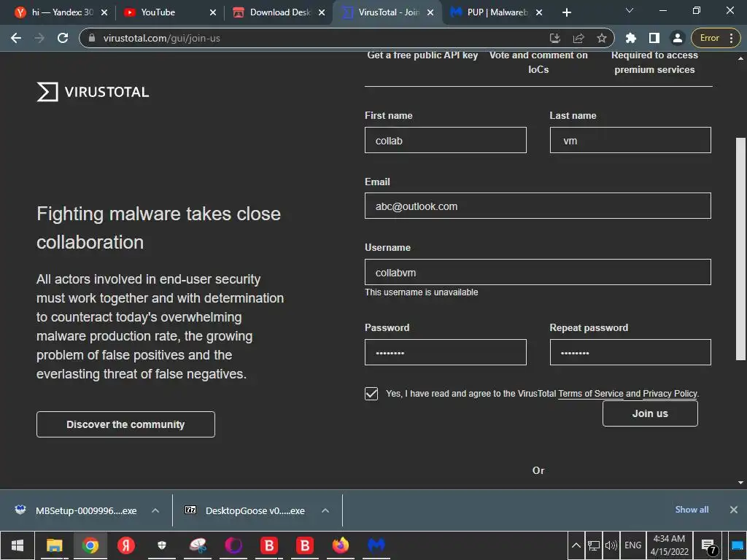Click the First name field
The image size is (747, 560).
pos(446,140)
